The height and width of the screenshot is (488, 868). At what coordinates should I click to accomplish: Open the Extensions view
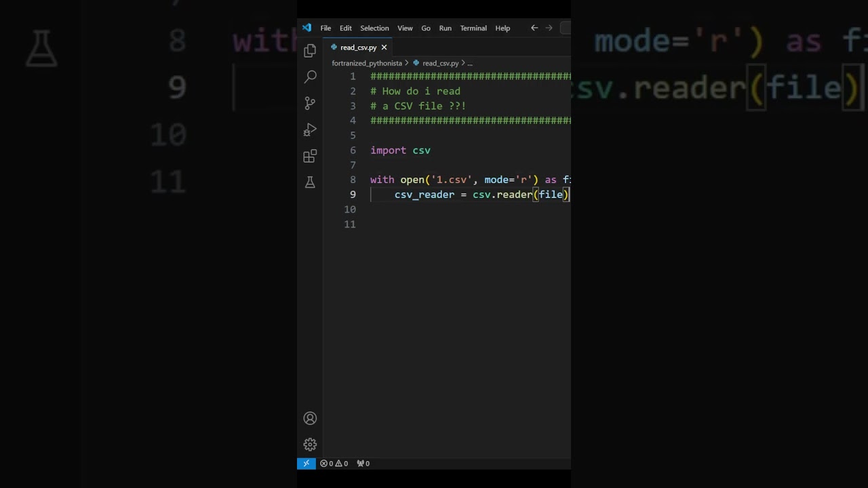[310, 157]
